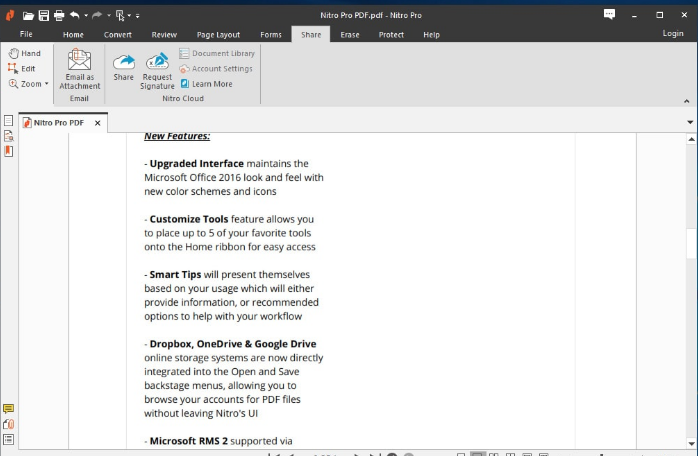Click the vertical scrollbar up arrow
Screen dimensions: 698x456
click(x=691, y=139)
